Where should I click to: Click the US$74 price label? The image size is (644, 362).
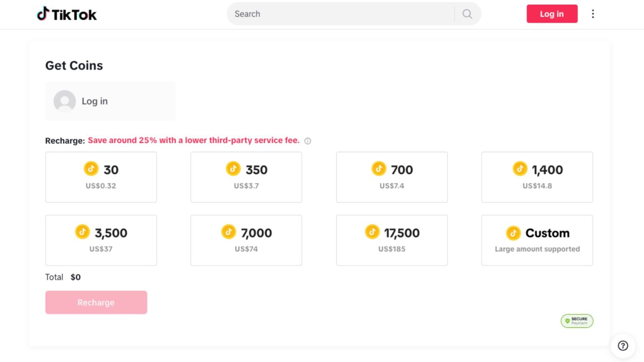click(246, 249)
